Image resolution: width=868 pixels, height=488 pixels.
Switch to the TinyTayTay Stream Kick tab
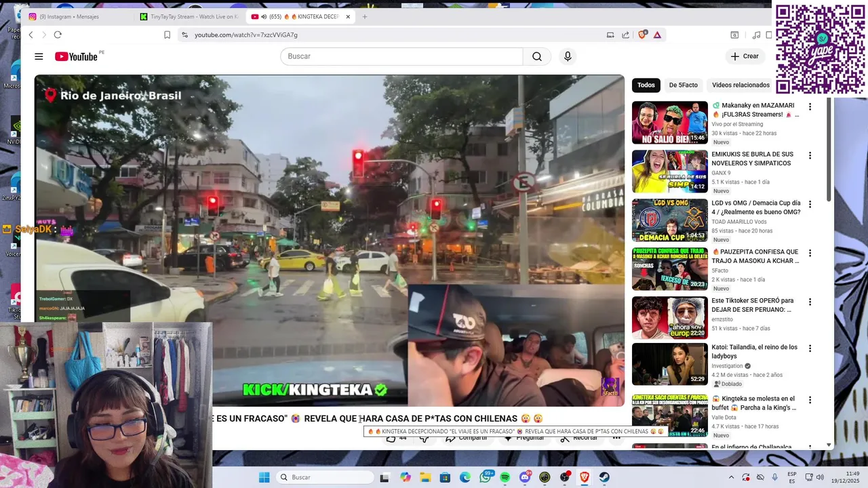pos(189,16)
